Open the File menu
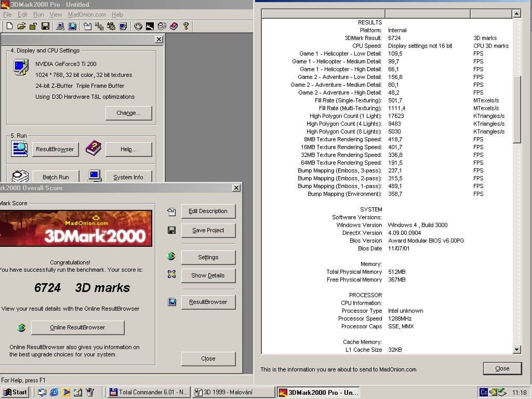Viewport: 532px width, 399px height. click(x=7, y=15)
